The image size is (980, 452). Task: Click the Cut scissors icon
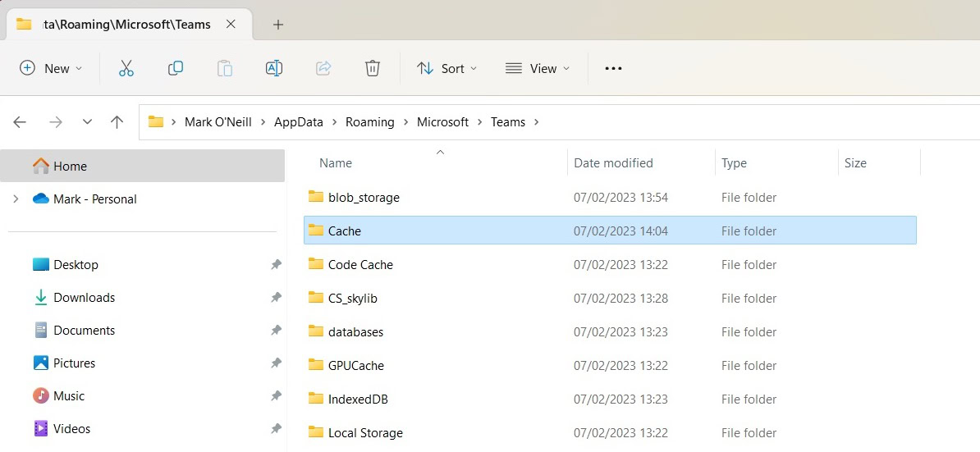tap(126, 69)
